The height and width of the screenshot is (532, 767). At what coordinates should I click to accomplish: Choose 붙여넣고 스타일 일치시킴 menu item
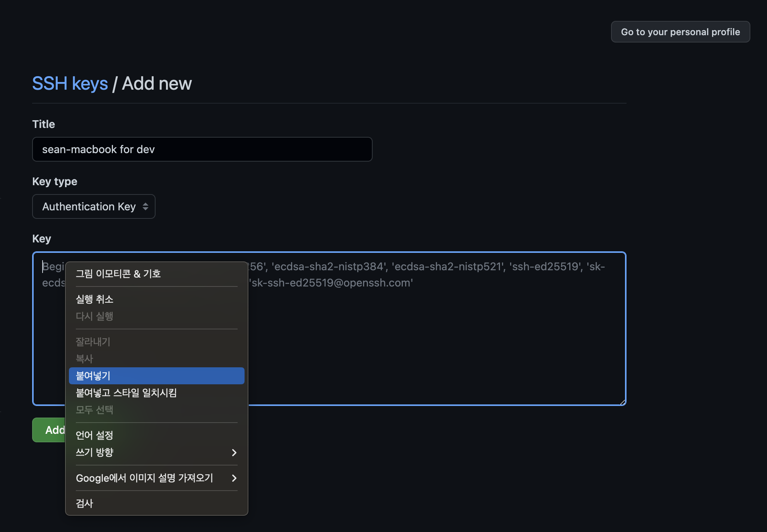click(126, 393)
